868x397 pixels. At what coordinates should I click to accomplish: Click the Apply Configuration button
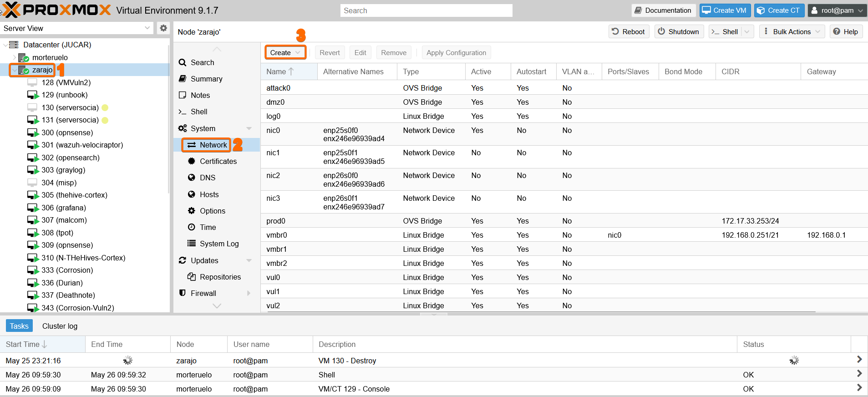(x=456, y=53)
